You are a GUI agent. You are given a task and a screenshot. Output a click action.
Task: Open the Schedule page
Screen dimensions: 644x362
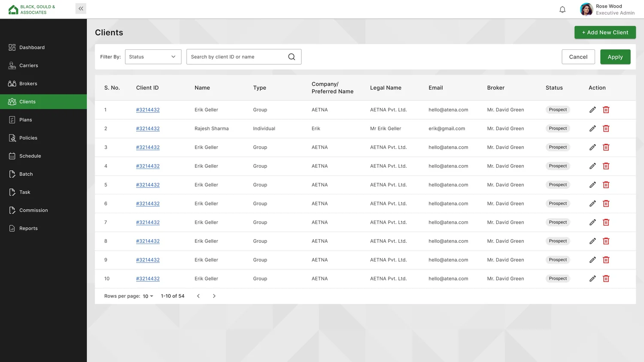43,156
